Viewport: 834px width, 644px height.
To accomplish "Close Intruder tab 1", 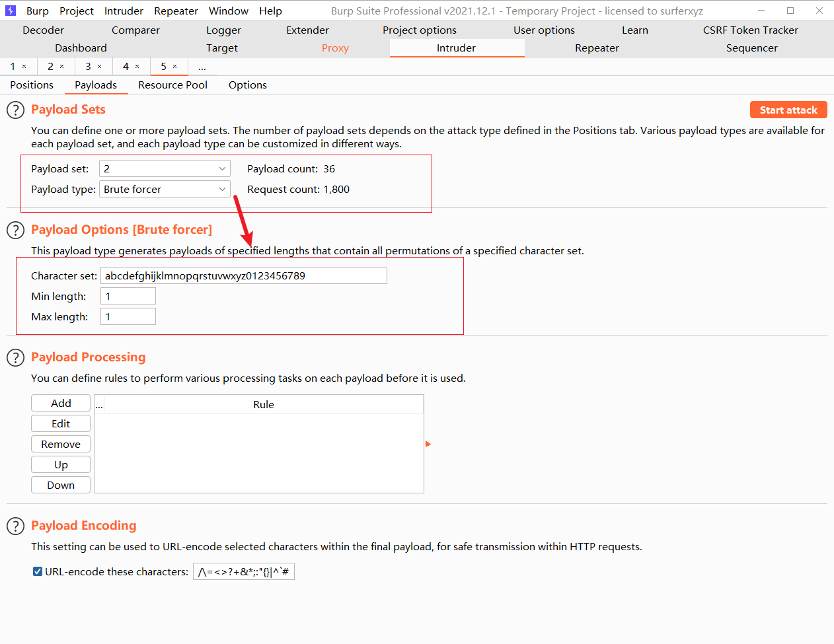I will (x=24, y=67).
